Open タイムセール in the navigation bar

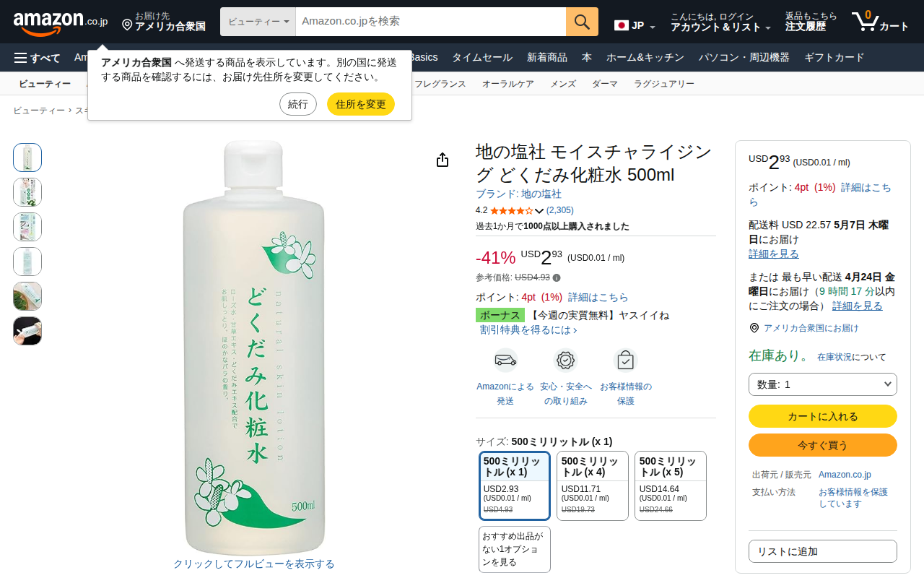[482, 58]
